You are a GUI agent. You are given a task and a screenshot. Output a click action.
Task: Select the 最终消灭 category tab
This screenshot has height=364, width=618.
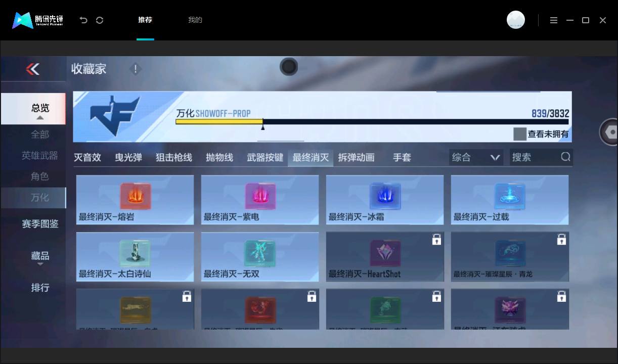tap(311, 157)
